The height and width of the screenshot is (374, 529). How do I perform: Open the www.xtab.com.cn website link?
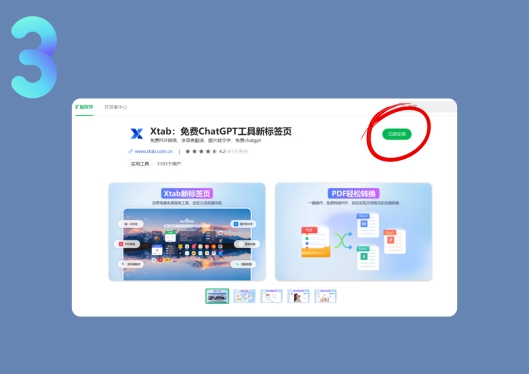(154, 151)
